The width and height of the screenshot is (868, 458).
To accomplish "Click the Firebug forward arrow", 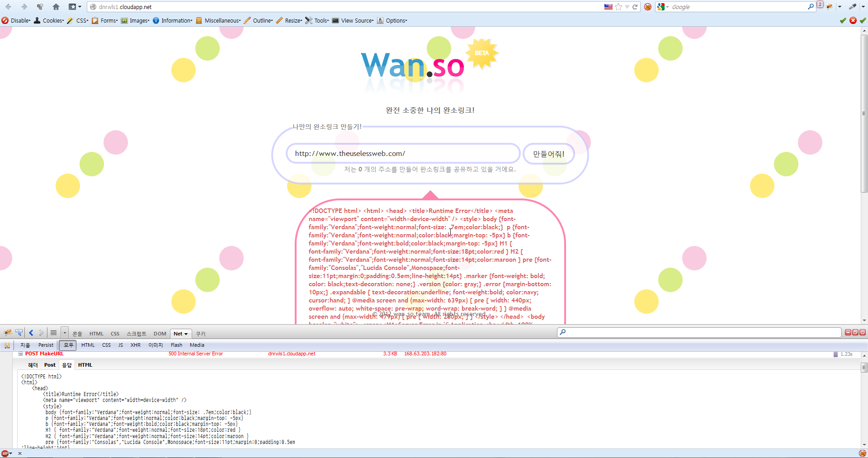I will (x=41, y=333).
